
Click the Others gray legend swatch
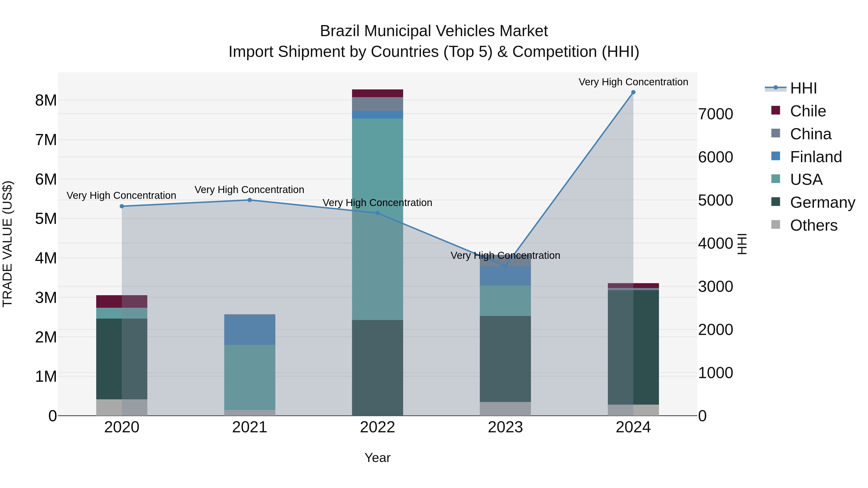(776, 225)
